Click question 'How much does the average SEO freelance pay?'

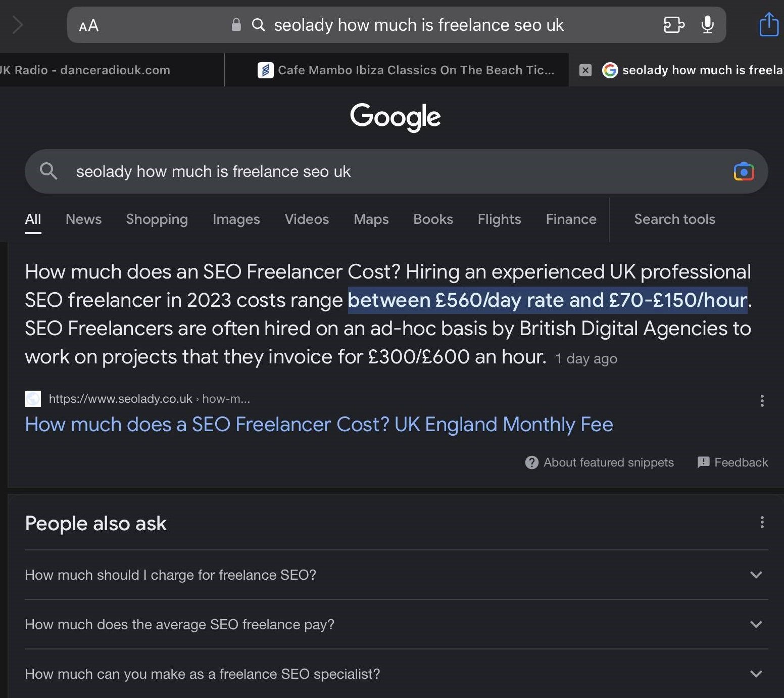(179, 625)
